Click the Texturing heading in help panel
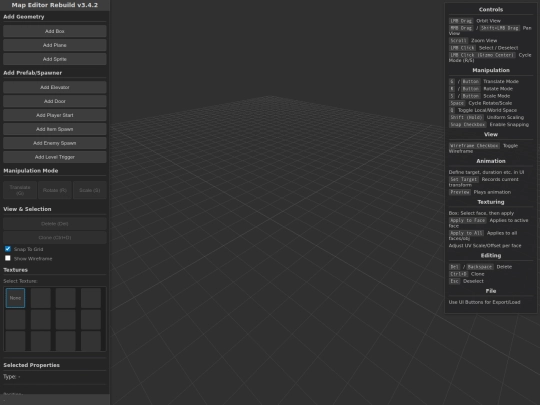Viewport: 540px width, 405px height. [491, 202]
